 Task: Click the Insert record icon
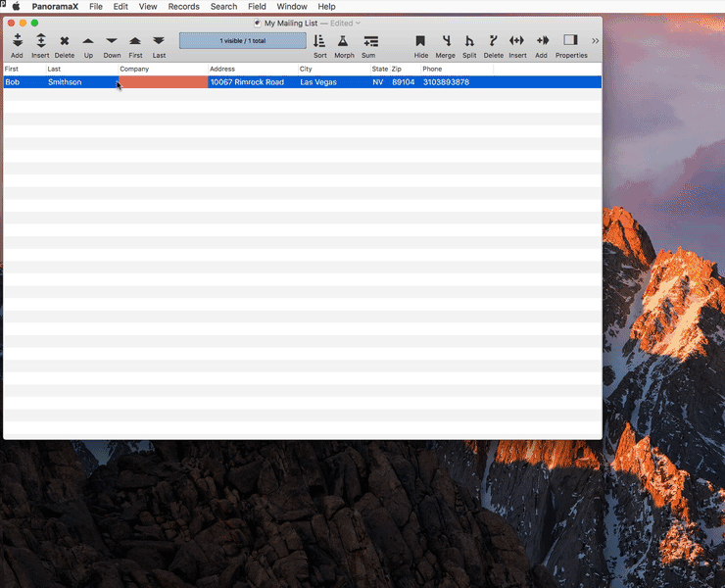coord(41,41)
